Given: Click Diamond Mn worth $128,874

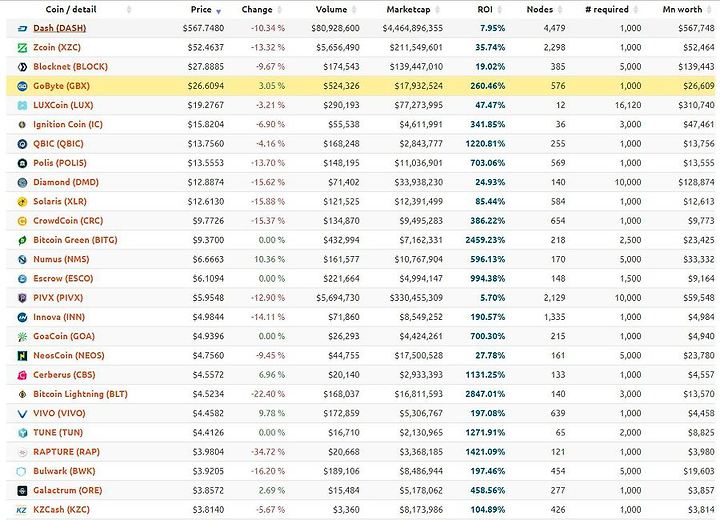Looking at the screenshot, I should click(696, 183).
